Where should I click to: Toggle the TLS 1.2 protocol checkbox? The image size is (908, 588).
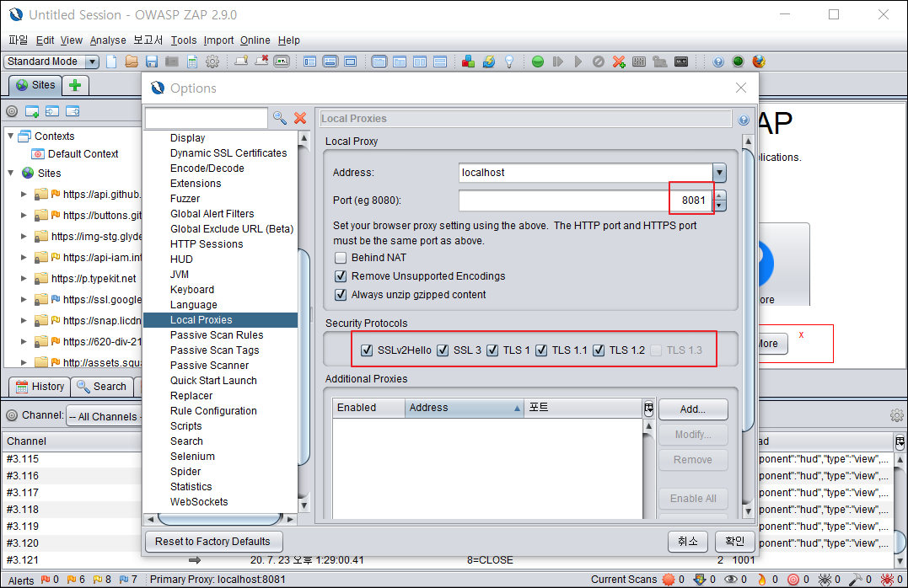click(x=599, y=350)
